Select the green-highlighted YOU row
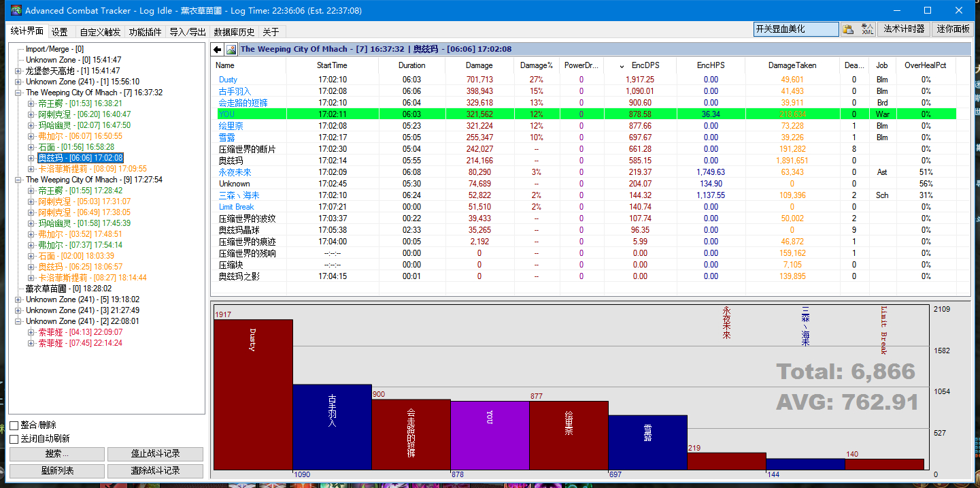Viewport: 980px width, 488px height. (586, 114)
